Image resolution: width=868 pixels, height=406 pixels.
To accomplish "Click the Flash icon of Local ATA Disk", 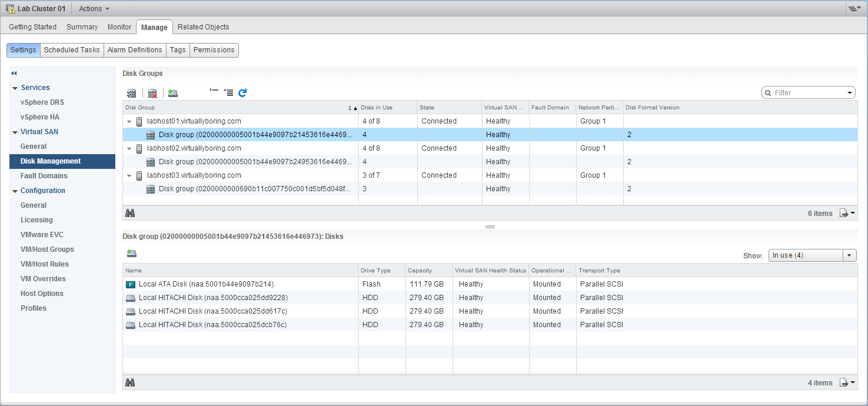I will coord(131,284).
